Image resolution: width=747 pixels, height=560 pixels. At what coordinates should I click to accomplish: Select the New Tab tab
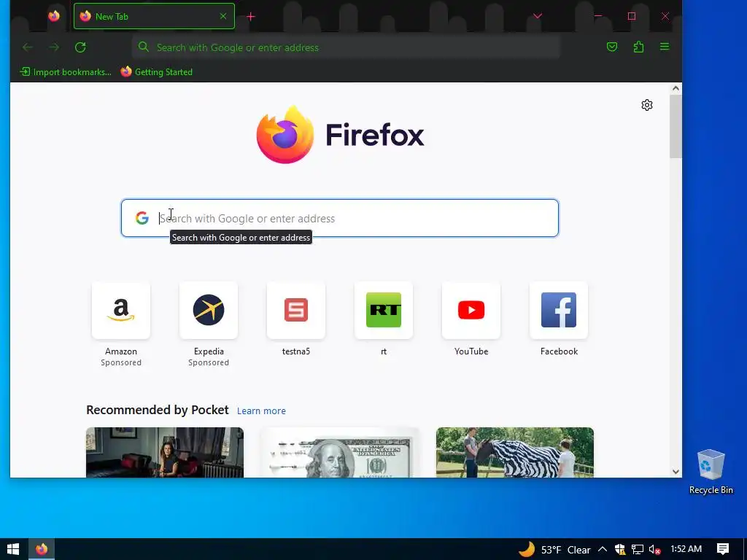(x=154, y=16)
